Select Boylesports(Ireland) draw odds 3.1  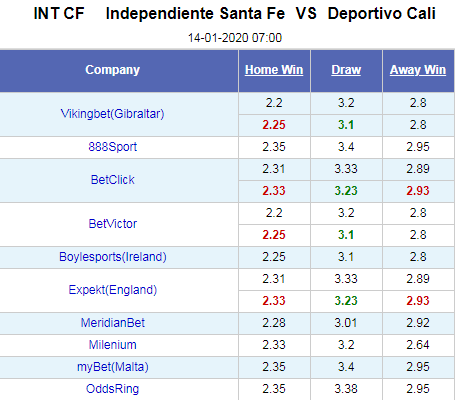click(x=346, y=257)
